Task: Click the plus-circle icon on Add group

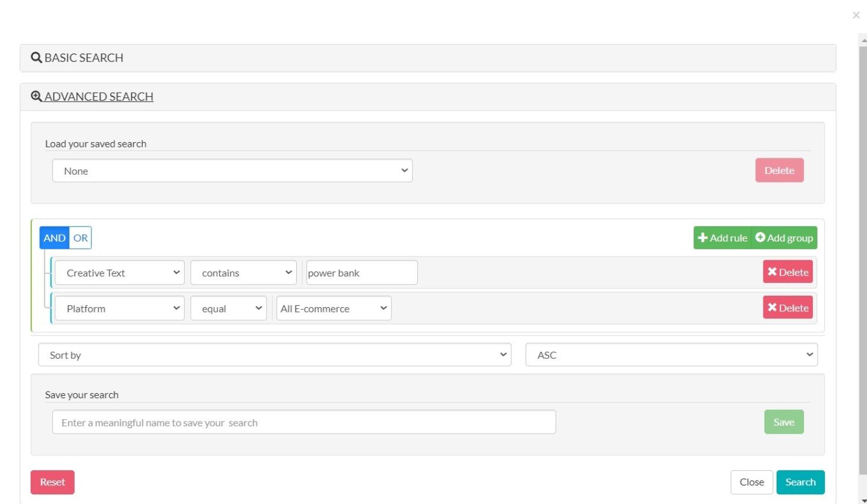Action: click(760, 238)
